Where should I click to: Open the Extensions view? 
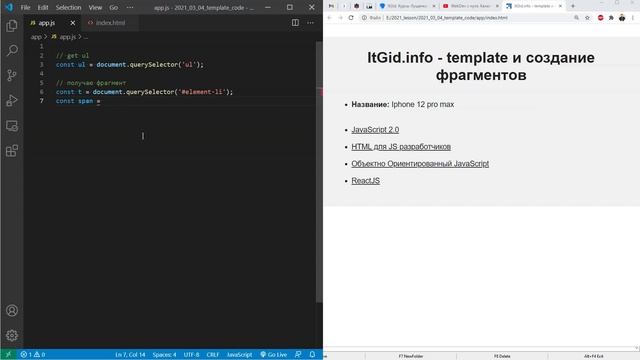point(12,151)
